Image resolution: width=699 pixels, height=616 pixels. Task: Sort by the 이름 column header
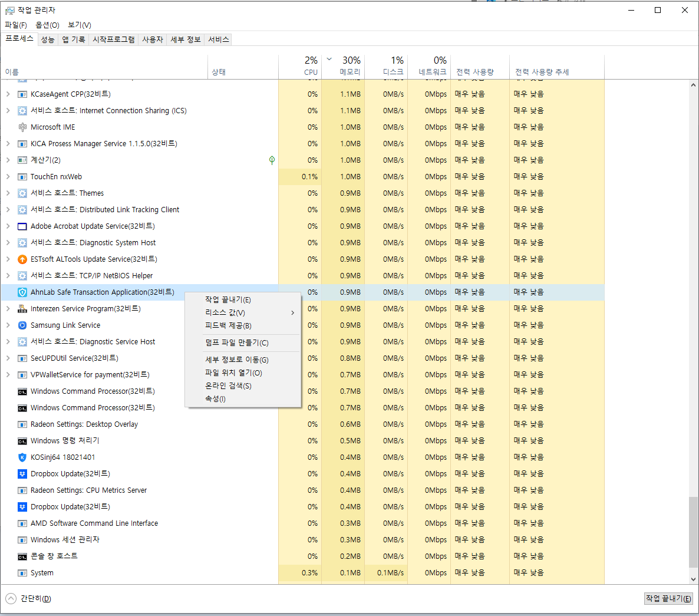tap(105, 67)
